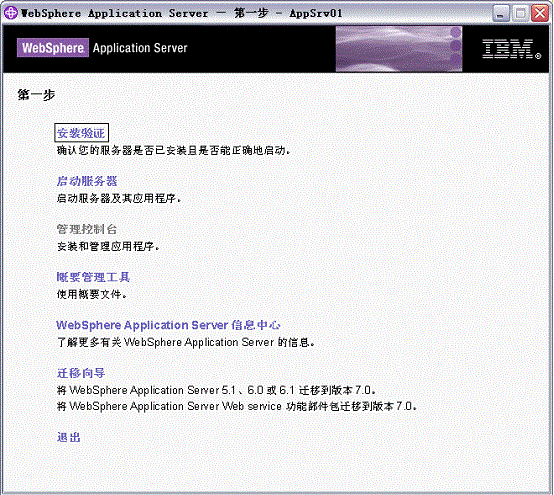
Task: Click the Web service feature pack migration text
Action: pyautogui.click(x=237, y=406)
